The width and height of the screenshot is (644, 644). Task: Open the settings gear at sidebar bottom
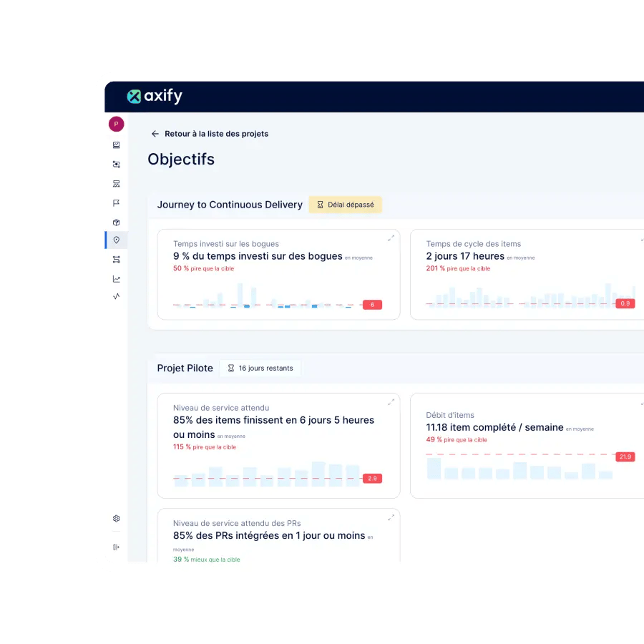coord(116,518)
